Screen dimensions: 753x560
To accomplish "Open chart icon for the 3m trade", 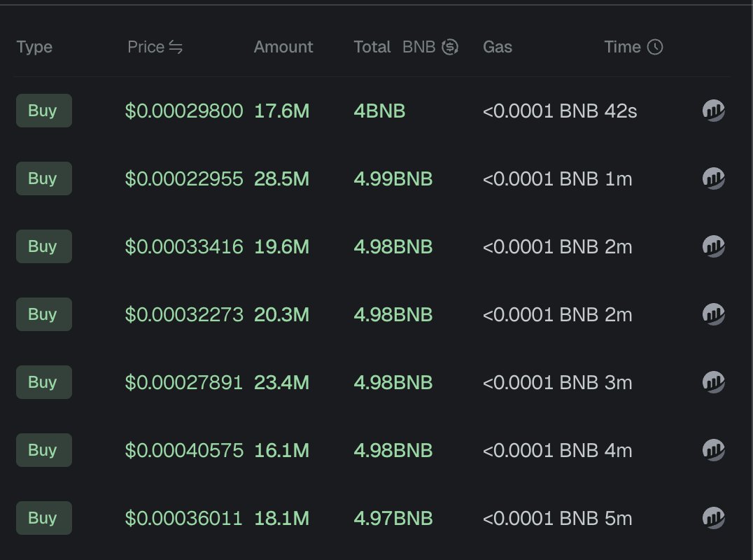I will click(714, 382).
